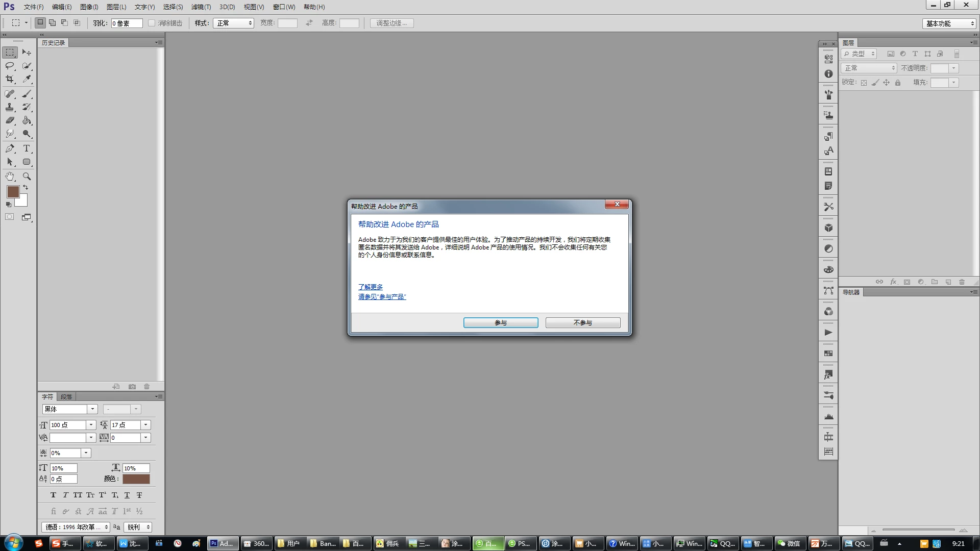Click the 不参与 button in dialog
Viewport: 980px width, 551px height.
(583, 323)
